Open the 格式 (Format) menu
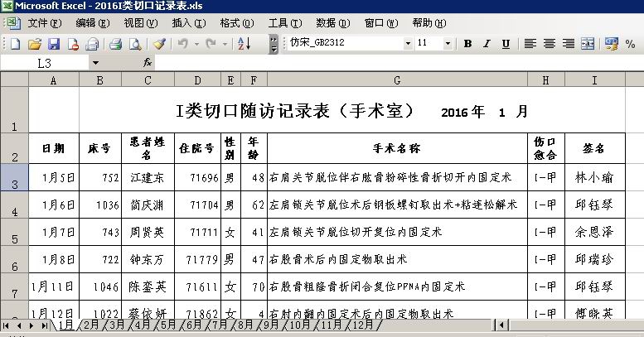 [230, 22]
